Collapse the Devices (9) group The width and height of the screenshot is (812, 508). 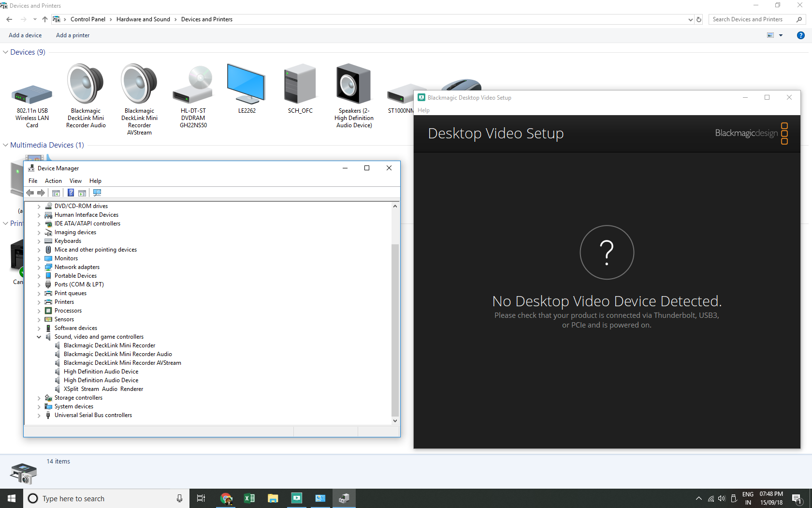[5, 52]
